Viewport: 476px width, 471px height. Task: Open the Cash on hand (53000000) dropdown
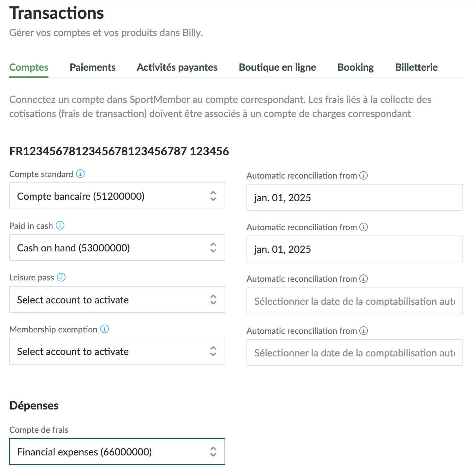[x=117, y=248]
